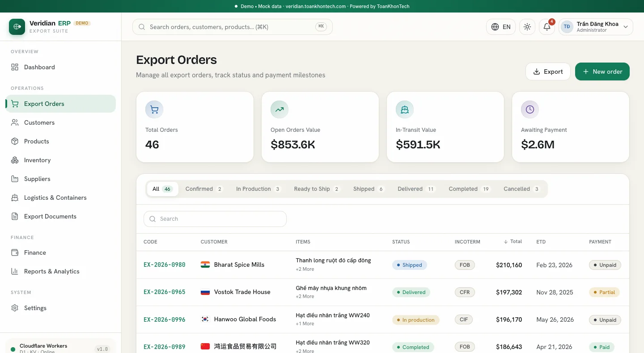644x353 pixels.
Task: Click the Partial payment badge
Action: [605, 292]
